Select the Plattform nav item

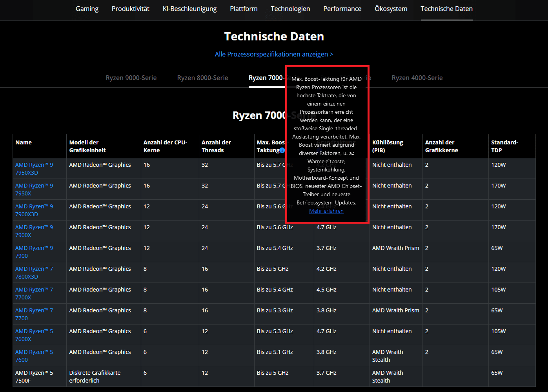[x=244, y=9]
